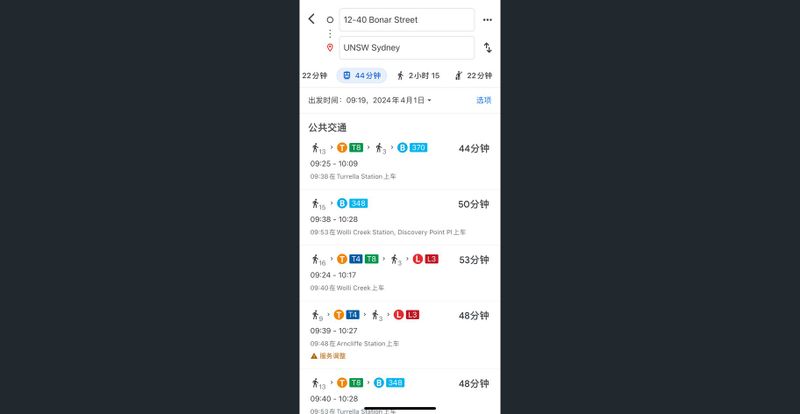Open the three-dot more options menu
This screenshot has height=414, width=800.
(x=487, y=19)
